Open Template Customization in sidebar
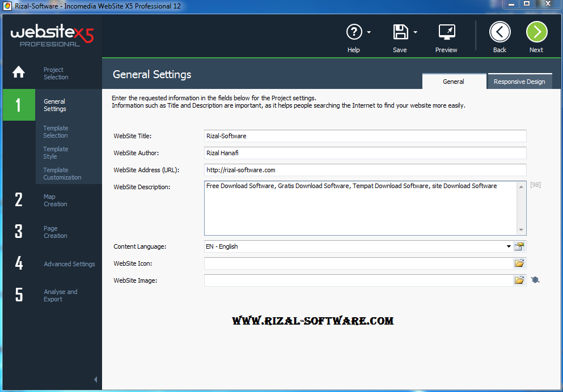Image resolution: width=563 pixels, height=392 pixels. (62, 173)
